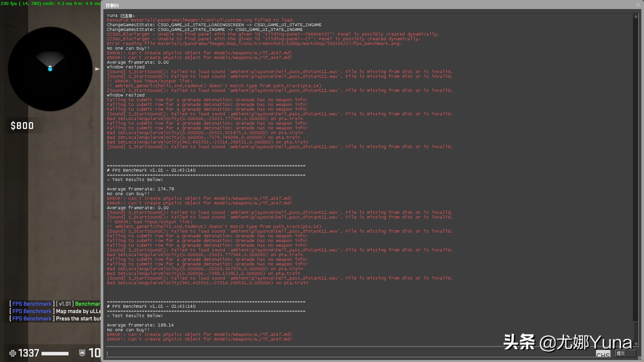Click the white health bar
644x362 pixels.
[x=55, y=353]
